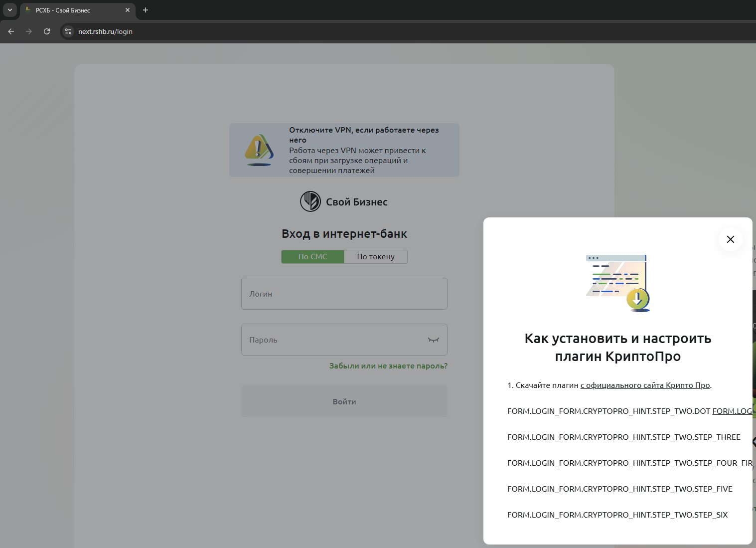The height and width of the screenshot is (548, 756).
Task: Click the plugin download illustration
Action: click(x=618, y=283)
